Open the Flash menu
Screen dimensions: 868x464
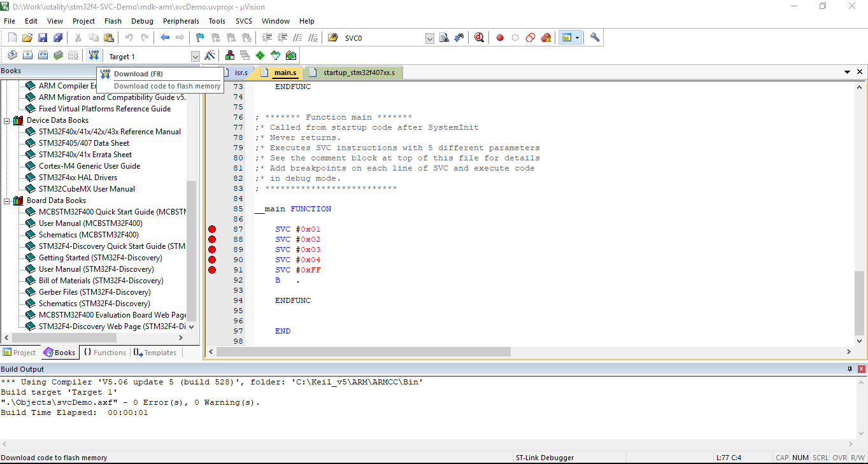[113, 21]
